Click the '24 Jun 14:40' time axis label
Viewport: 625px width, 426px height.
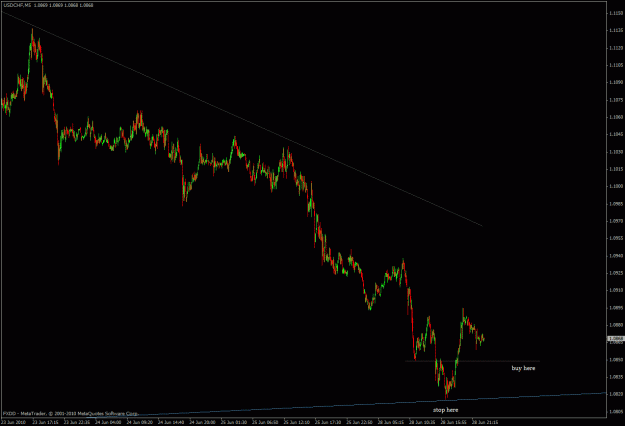coord(171,422)
